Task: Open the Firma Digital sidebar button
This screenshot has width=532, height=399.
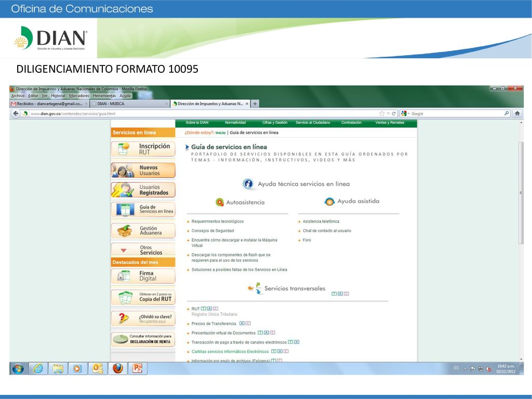Action: tap(143, 276)
